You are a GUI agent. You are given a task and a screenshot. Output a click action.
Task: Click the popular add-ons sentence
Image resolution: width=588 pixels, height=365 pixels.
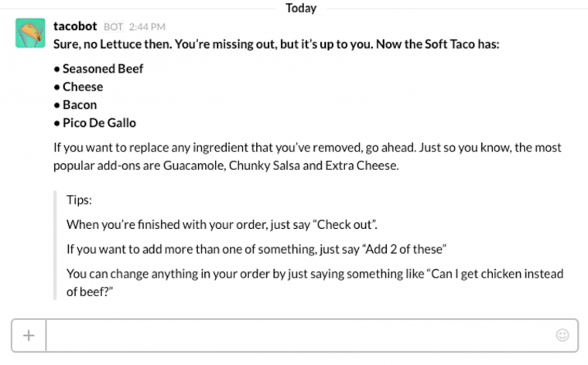(x=226, y=165)
